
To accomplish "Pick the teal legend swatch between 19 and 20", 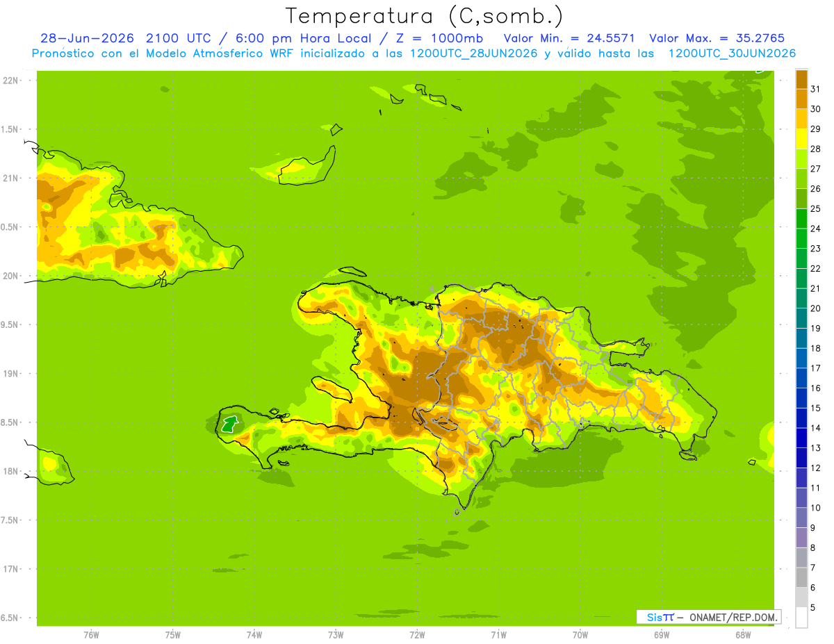I will 801,317.
